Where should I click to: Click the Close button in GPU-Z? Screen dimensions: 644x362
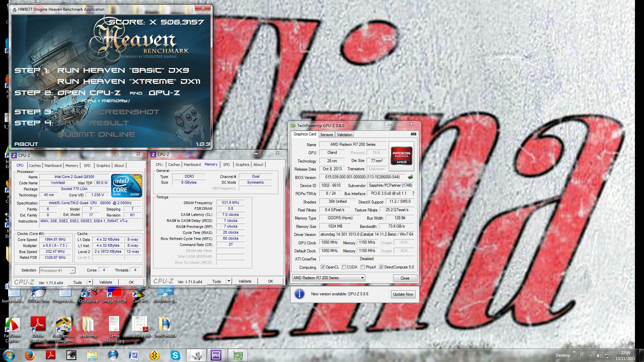[405, 278]
